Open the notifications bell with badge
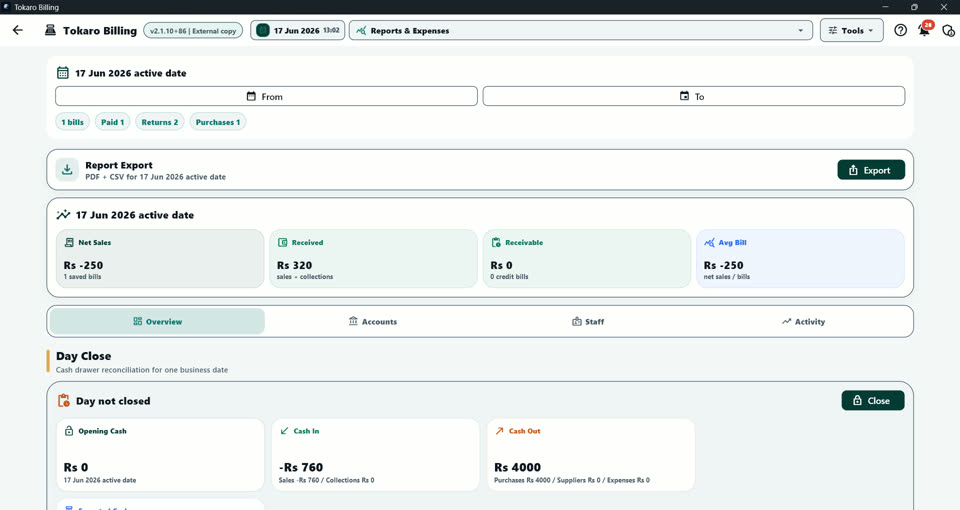 [924, 29]
